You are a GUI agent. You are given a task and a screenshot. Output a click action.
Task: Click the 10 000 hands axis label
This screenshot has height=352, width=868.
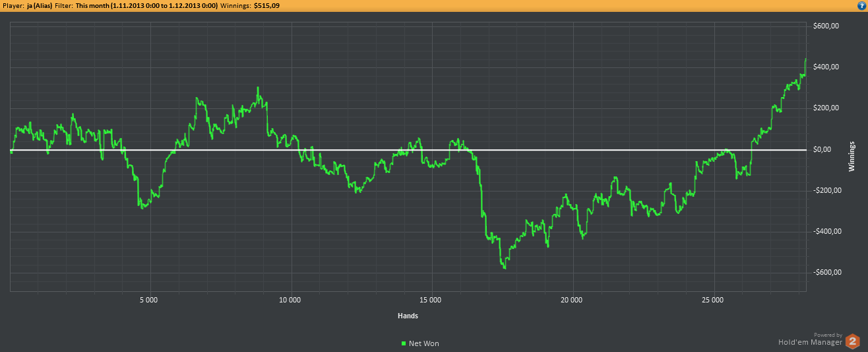point(290,300)
